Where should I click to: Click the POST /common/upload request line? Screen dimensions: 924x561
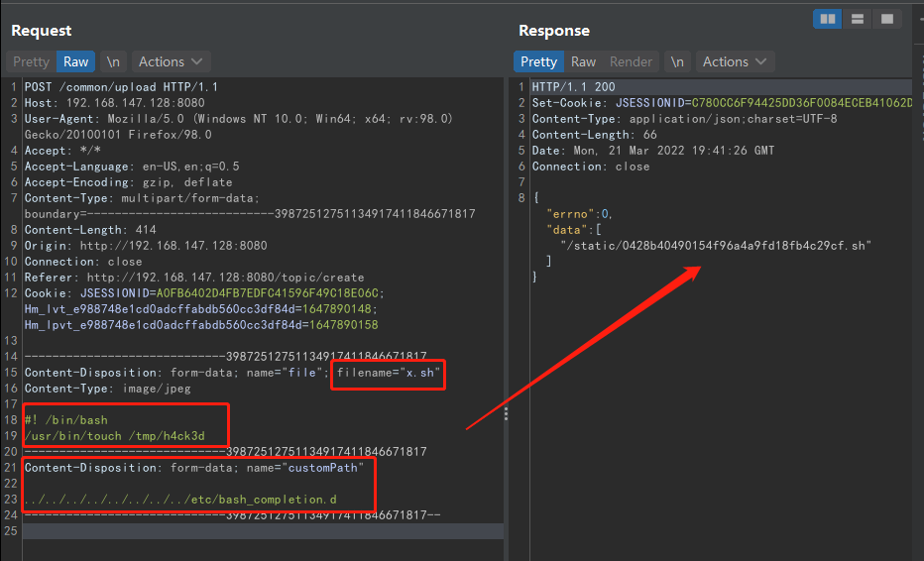point(121,86)
